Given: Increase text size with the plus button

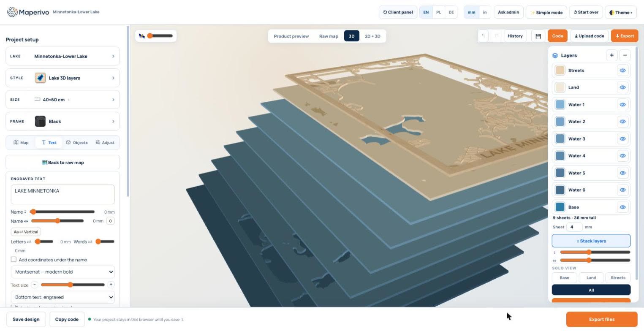Looking at the screenshot, I should point(111,285).
